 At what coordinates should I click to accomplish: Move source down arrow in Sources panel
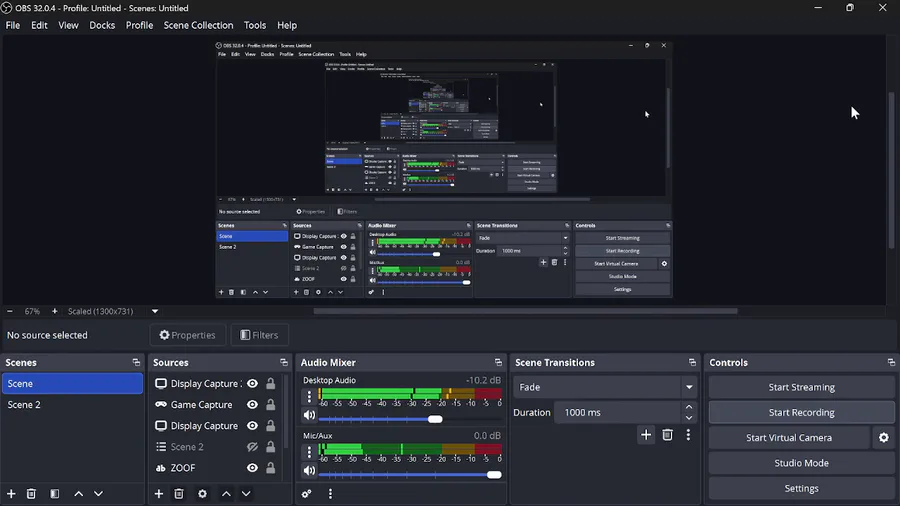point(246,493)
